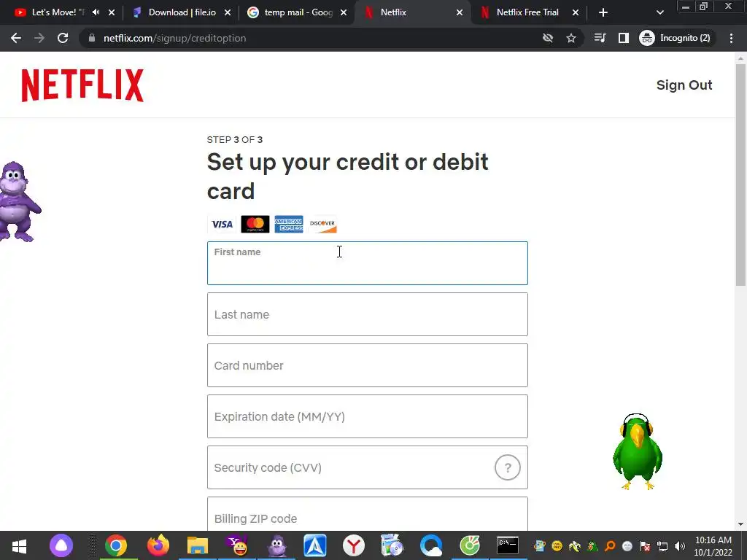Open a new browser tab
This screenshot has height=560, width=747.
pos(603,12)
